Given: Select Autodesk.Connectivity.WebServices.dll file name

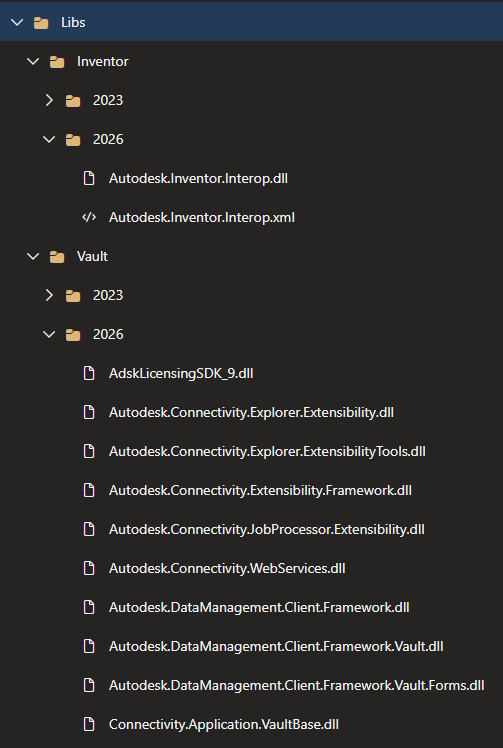Looking at the screenshot, I should click(x=227, y=568).
